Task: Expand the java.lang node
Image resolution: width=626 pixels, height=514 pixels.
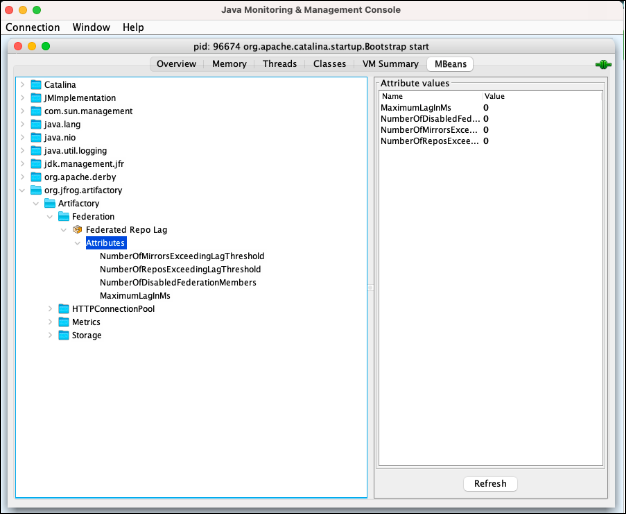Action: coord(22,124)
